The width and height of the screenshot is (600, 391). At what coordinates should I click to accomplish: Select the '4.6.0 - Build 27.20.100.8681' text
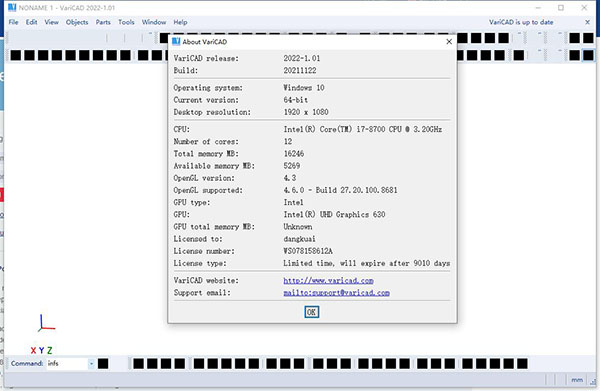[x=340, y=190]
